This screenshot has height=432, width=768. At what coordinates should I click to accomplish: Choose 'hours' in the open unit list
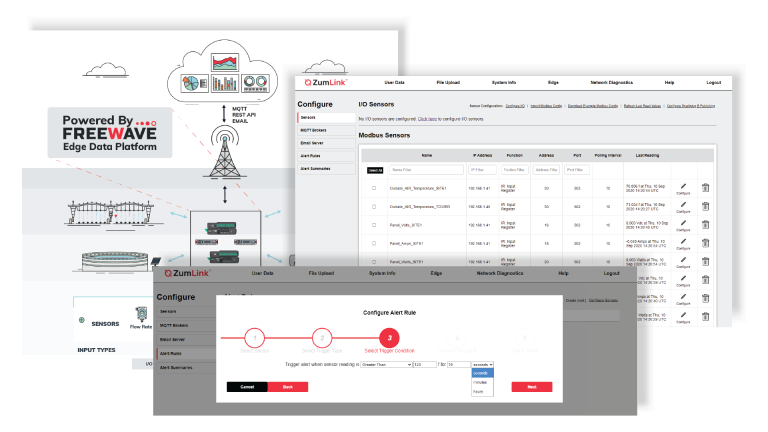point(482,391)
